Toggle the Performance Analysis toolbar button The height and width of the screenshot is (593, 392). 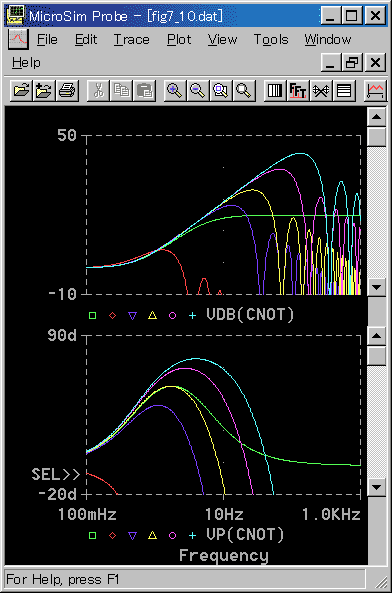coord(321,90)
